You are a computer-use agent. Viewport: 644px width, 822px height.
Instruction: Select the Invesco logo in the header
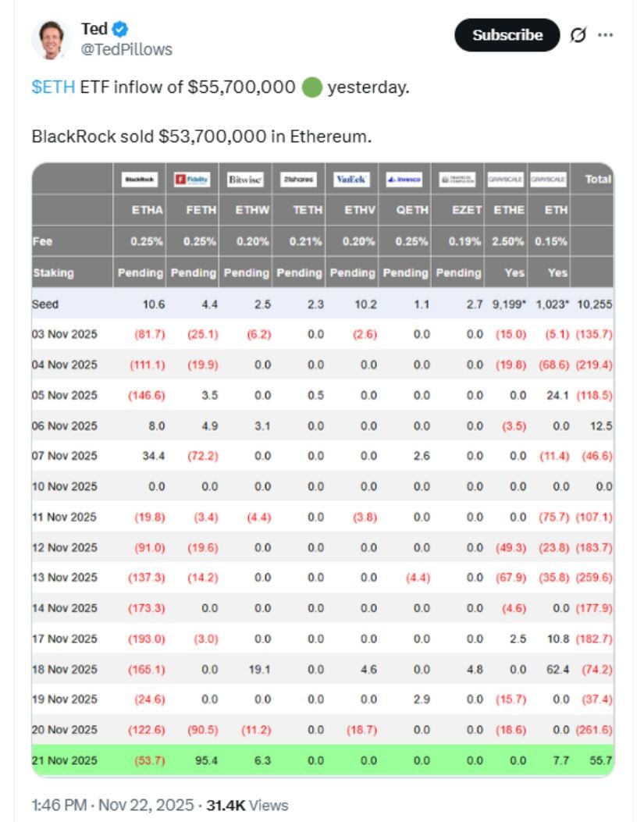(404, 180)
